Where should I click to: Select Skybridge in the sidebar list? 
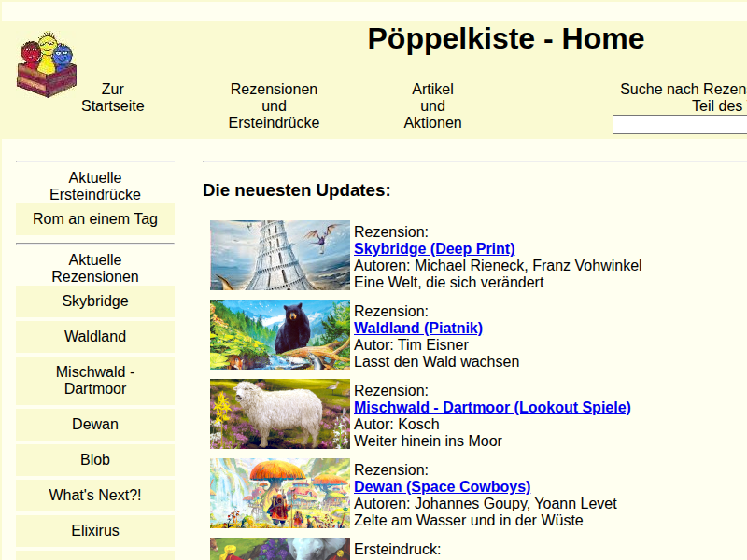(x=95, y=301)
